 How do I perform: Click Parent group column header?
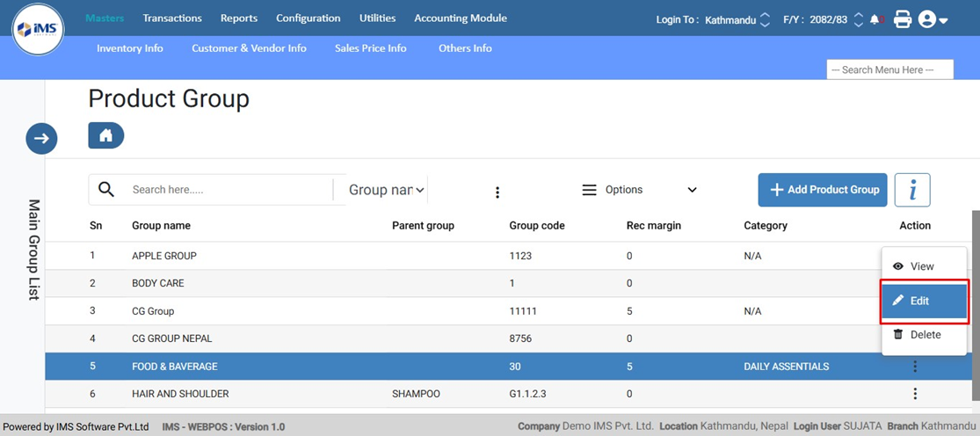coord(423,226)
